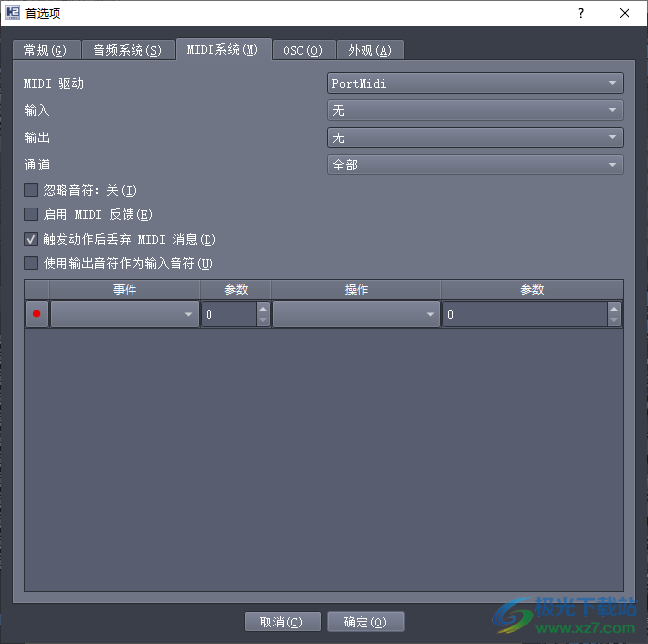The image size is (648, 644).
Task: Increase the event 参数 value with up arrow
Action: pyautogui.click(x=263, y=309)
